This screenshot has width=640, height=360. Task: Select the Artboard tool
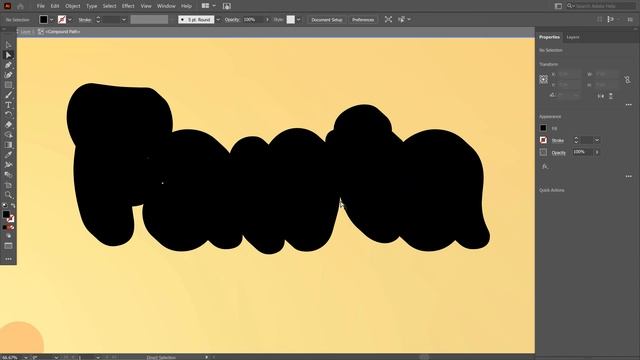pyautogui.click(x=8, y=185)
